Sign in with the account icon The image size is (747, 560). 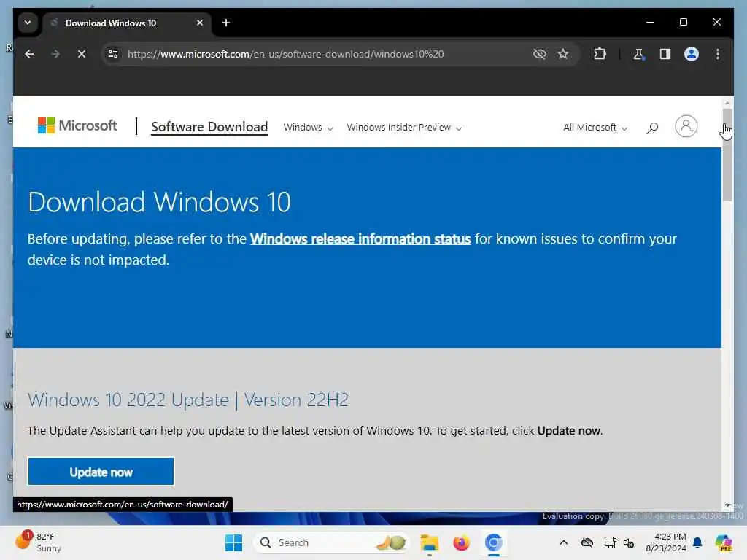pyautogui.click(x=686, y=126)
